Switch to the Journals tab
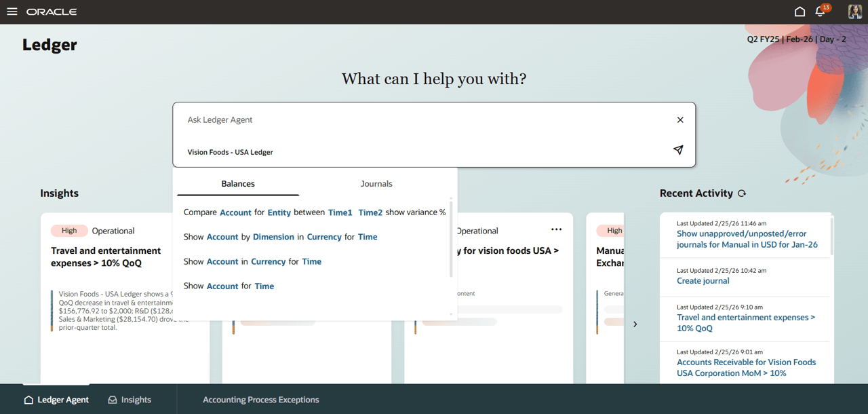This screenshot has width=868, height=414. (x=376, y=183)
